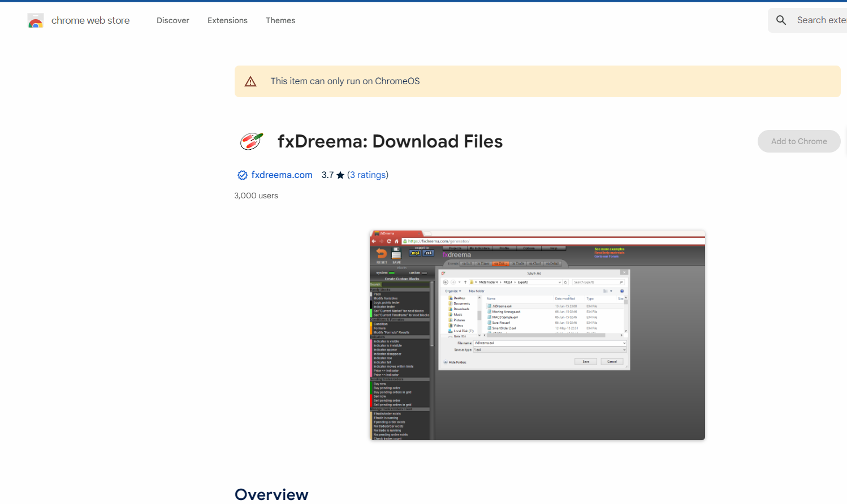Click the Add to Chrome button
Viewport: 847px width, 504px height.
[x=799, y=141]
